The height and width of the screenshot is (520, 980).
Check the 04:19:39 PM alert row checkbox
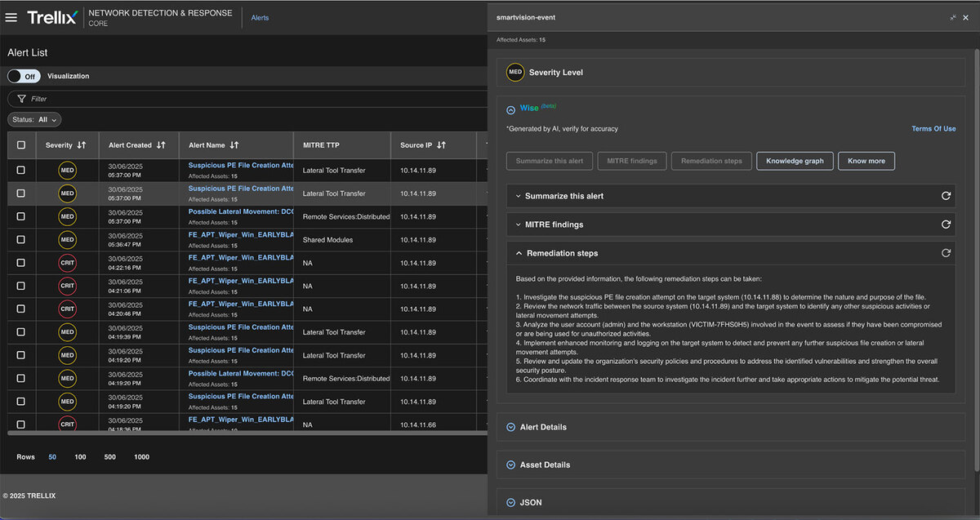21,332
